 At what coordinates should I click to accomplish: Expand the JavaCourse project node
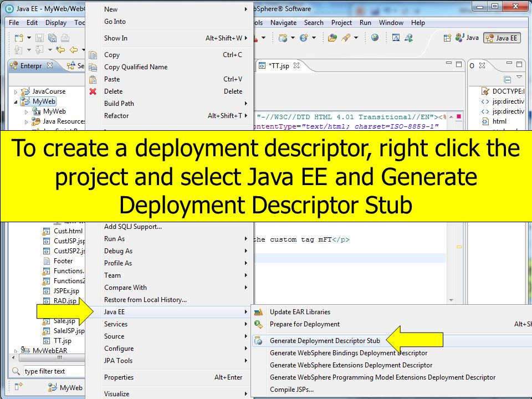tap(16, 91)
